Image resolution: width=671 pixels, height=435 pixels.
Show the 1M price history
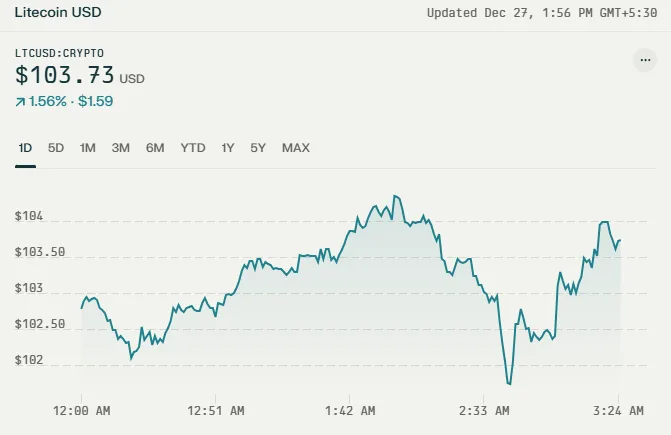(x=88, y=148)
